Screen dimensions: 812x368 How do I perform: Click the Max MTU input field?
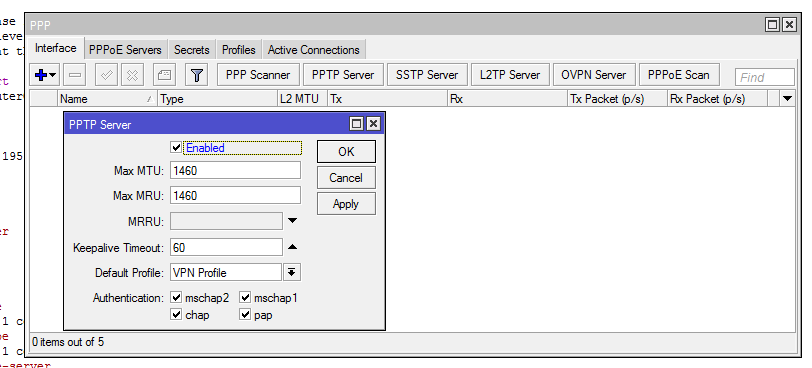coord(236,170)
